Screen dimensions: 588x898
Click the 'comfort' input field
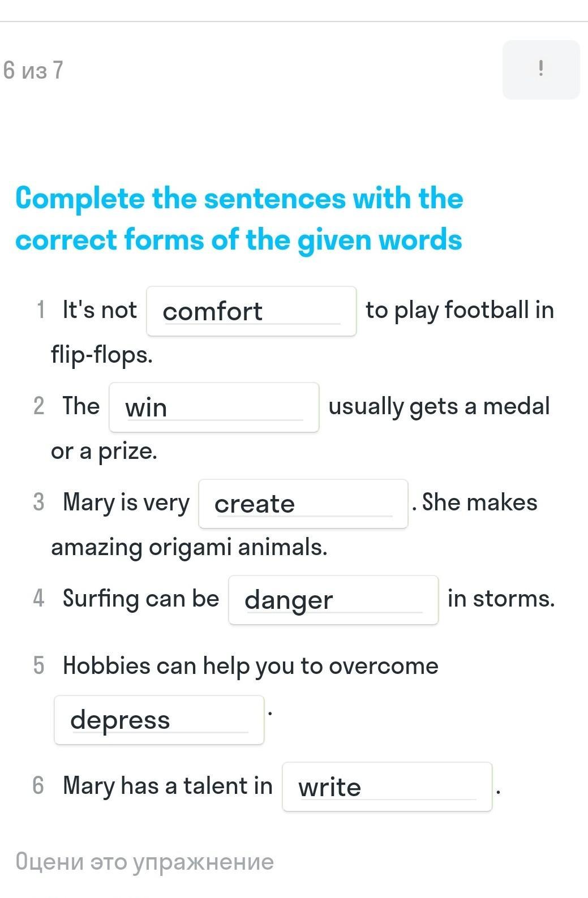tap(251, 311)
